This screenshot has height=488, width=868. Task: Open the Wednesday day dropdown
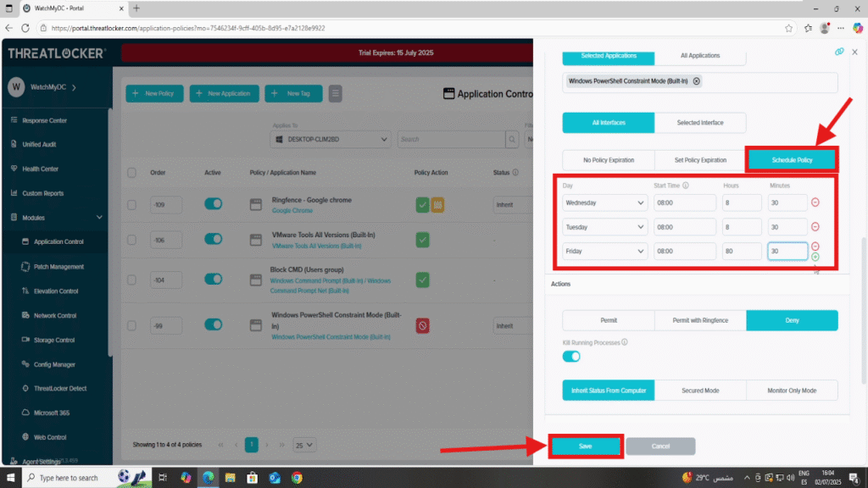coord(604,203)
